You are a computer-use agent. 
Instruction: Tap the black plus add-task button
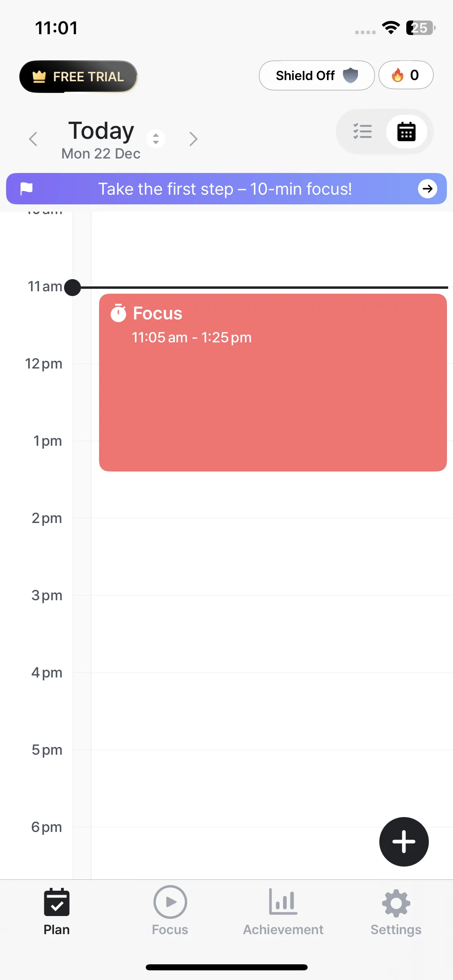[x=403, y=841]
